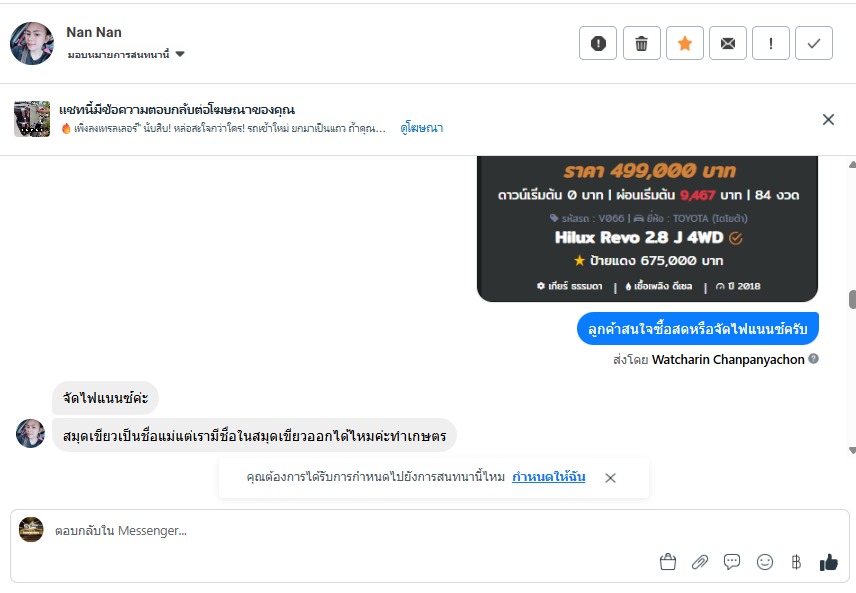Click the chat vertical scrollbar thumb
This screenshot has width=856, height=593.
(852, 299)
